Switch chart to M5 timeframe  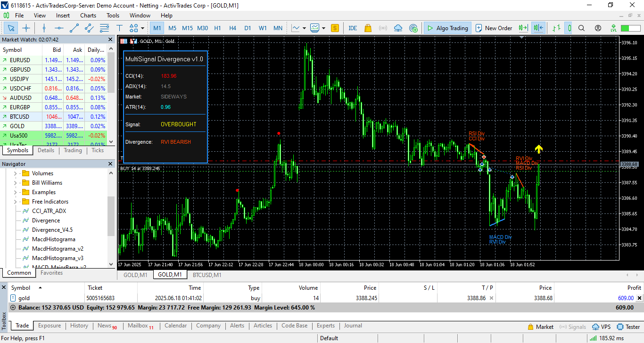click(173, 28)
